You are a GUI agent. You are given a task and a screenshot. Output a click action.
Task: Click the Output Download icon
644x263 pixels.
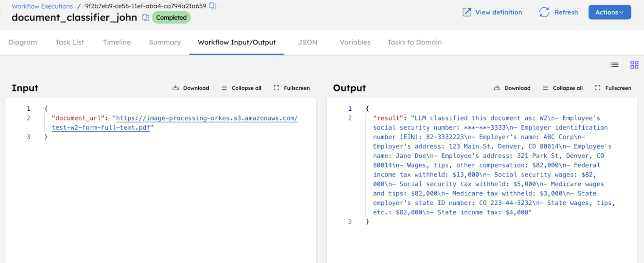click(497, 88)
